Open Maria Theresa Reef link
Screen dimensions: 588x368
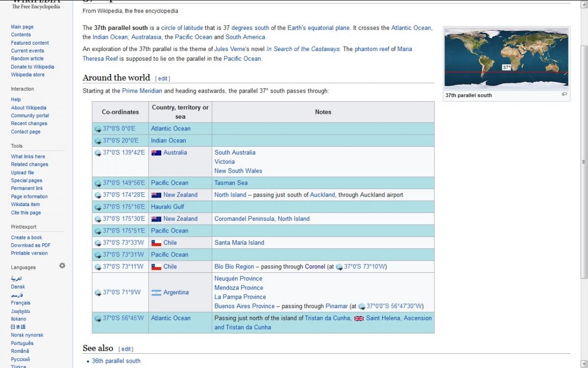(x=247, y=54)
